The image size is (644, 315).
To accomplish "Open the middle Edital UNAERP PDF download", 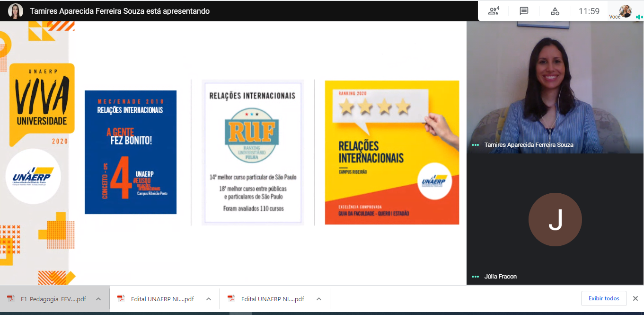I will coord(157,299).
